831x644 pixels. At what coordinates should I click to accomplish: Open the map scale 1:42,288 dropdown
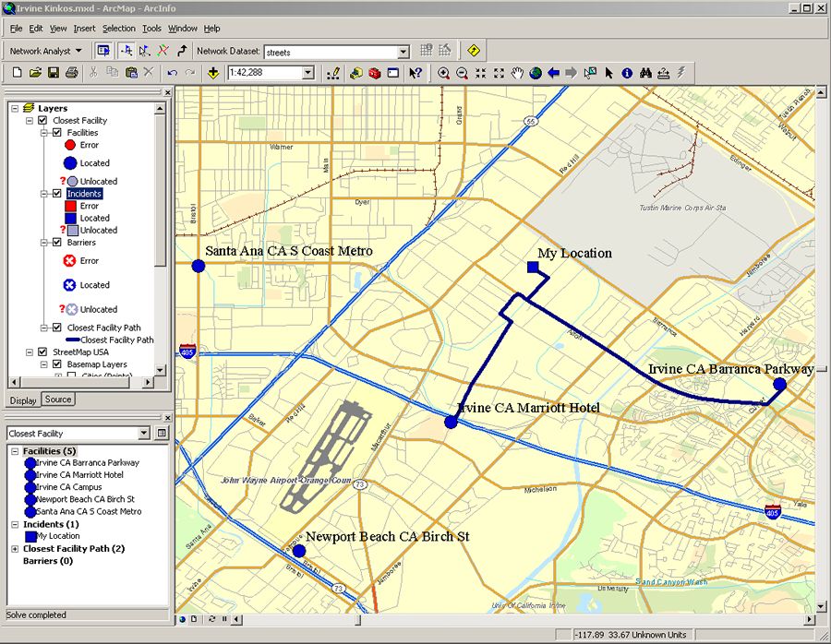pos(308,73)
